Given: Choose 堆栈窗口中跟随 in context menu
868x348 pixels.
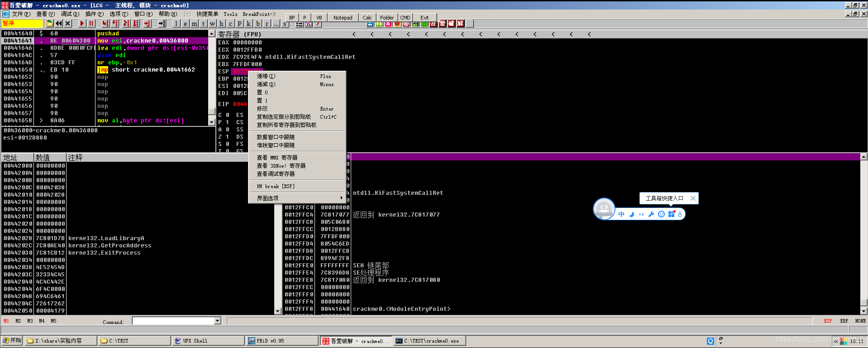Looking at the screenshot, I should point(297,145).
